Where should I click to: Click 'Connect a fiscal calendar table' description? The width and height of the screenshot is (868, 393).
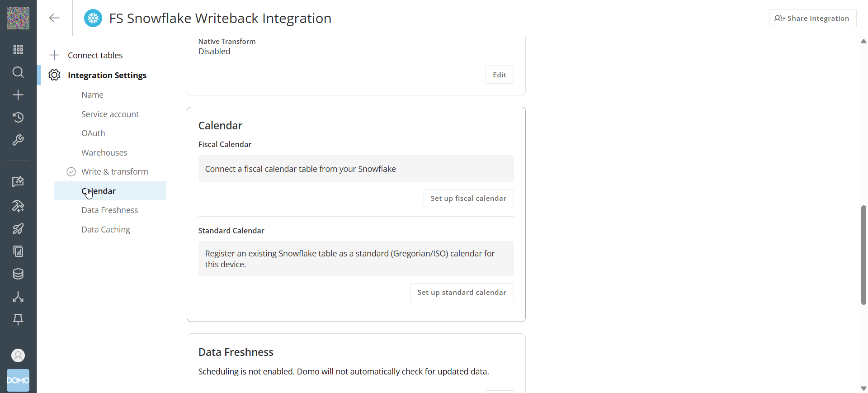click(300, 169)
